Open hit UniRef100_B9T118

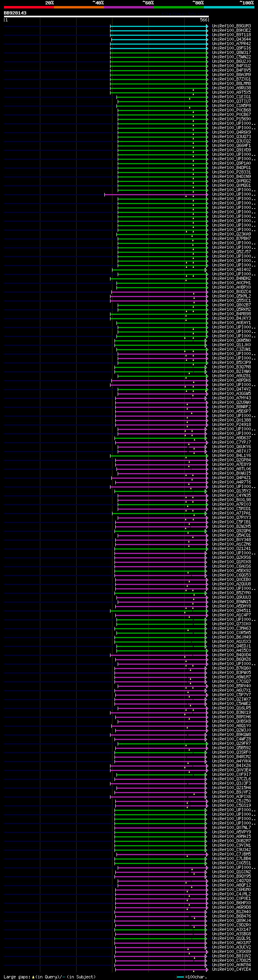pos(231,35)
